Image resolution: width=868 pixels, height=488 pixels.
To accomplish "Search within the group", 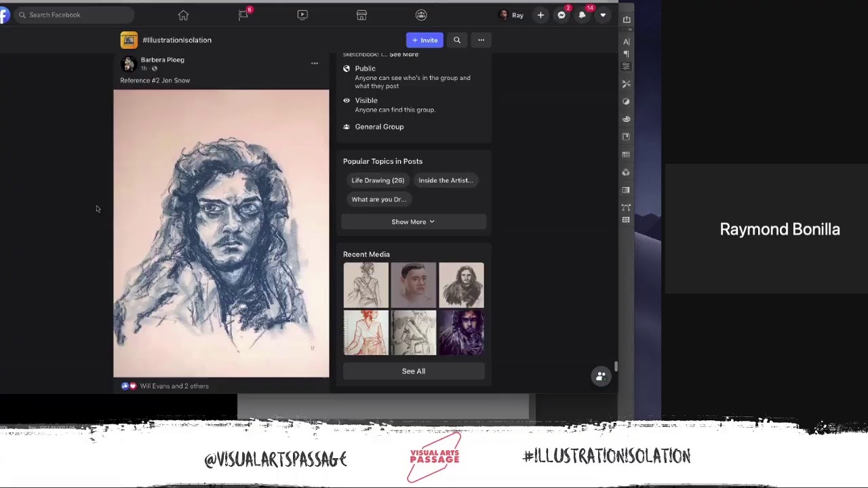I will click(x=457, y=40).
